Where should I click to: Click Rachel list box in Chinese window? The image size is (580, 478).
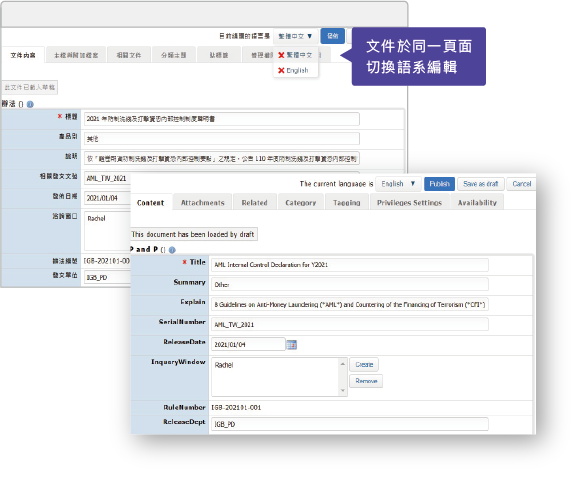click(107, 231)
